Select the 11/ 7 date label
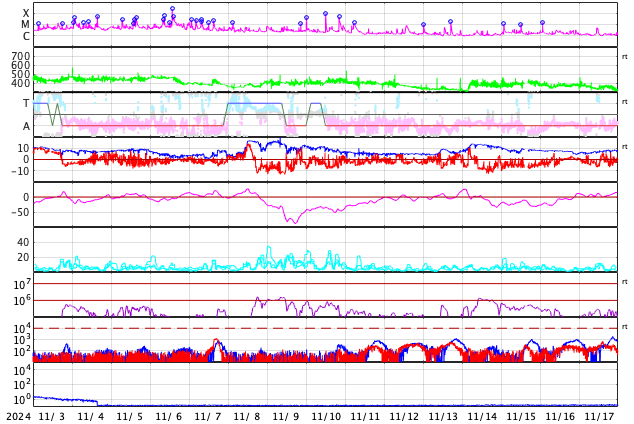The image size is (634, 424). [x=207, y=416]
